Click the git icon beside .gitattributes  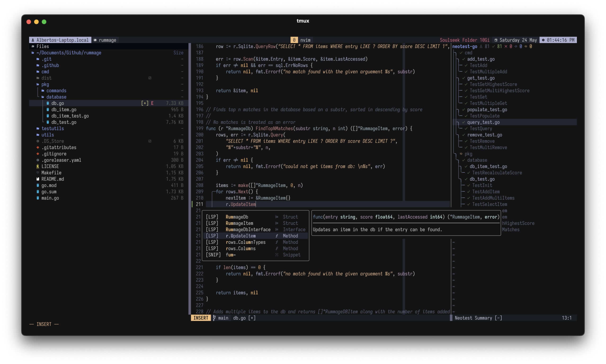(38, 147)
